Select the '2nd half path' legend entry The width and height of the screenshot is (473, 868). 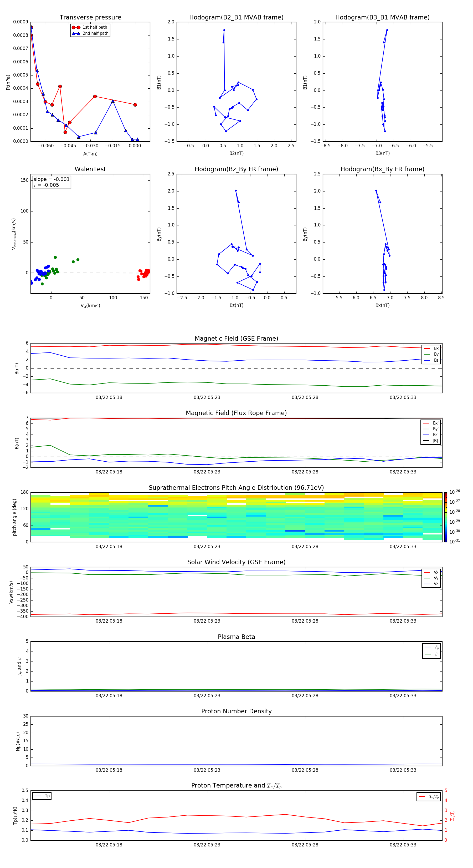click(x=90, y=33)
